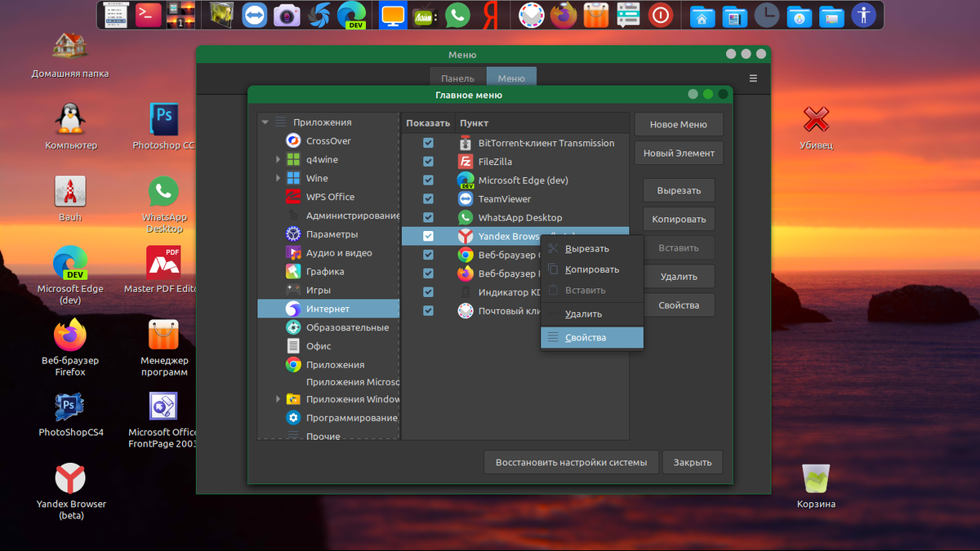980x551 pixels.
Task: Open the Домашняя папка desktop icon
Action: pos(70,55)
